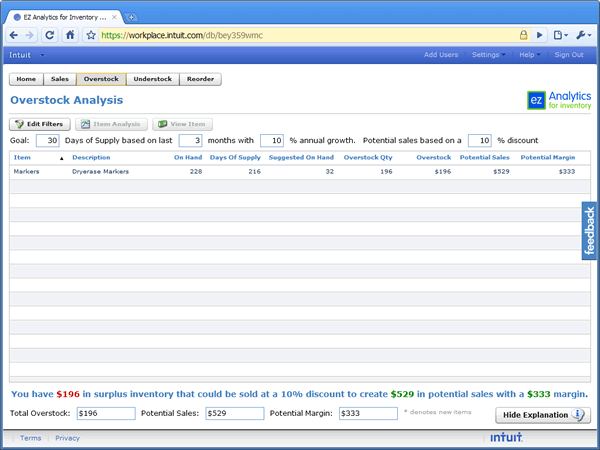The height and width of the screenshot is (450, 600).
Task: Edit the Goal days of supply field
Action: point(47,140)
